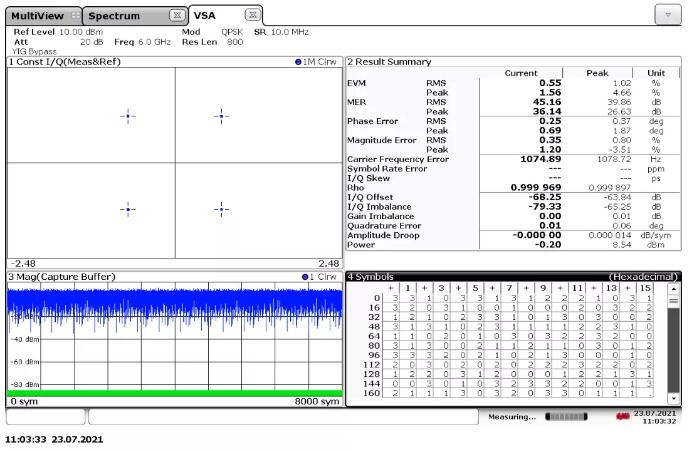Click the Mod QPSK setting
689x451 pixels.
coord(212,32)
